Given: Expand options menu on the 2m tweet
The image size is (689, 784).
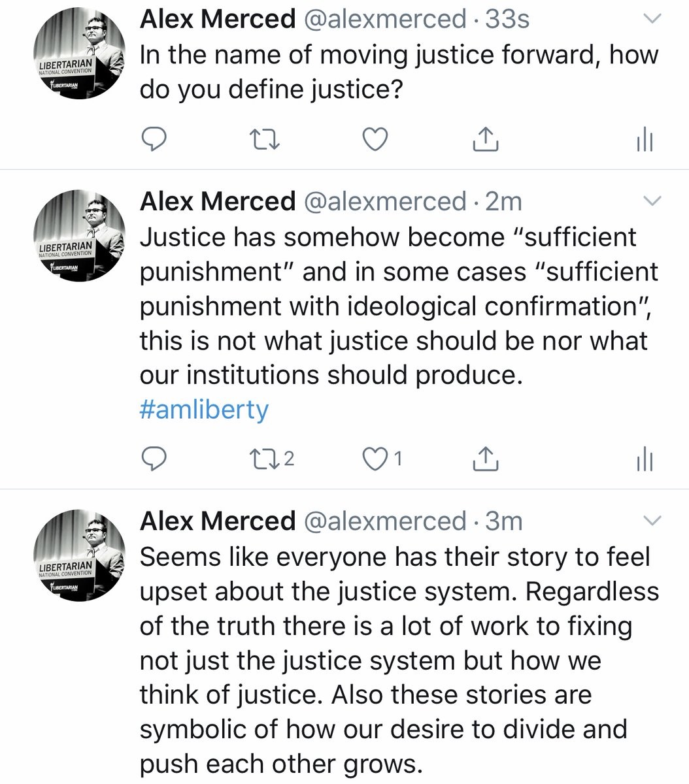Looking at the screenshot, I should [x=653, y=201].
